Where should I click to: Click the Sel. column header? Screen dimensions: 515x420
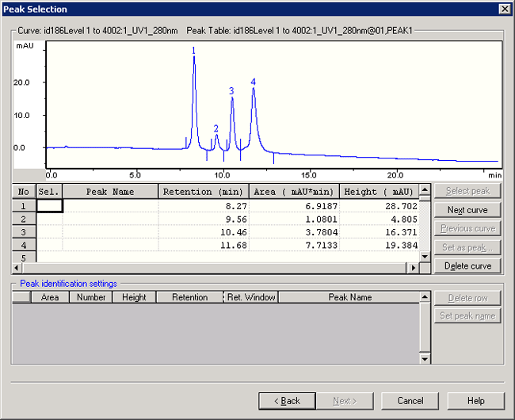[x=49, y=192]
